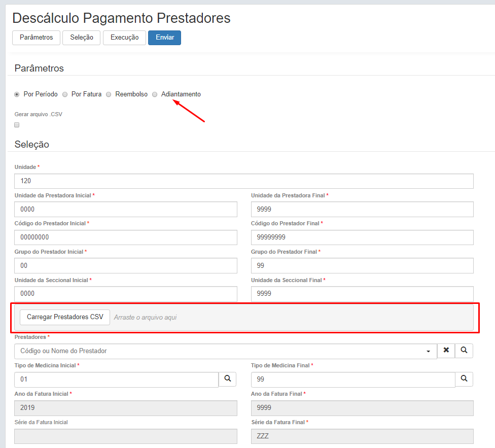Select the Por Fatura radio option
Screen dimensions: 495x448
pyautogui.click(x=65, y=94)
